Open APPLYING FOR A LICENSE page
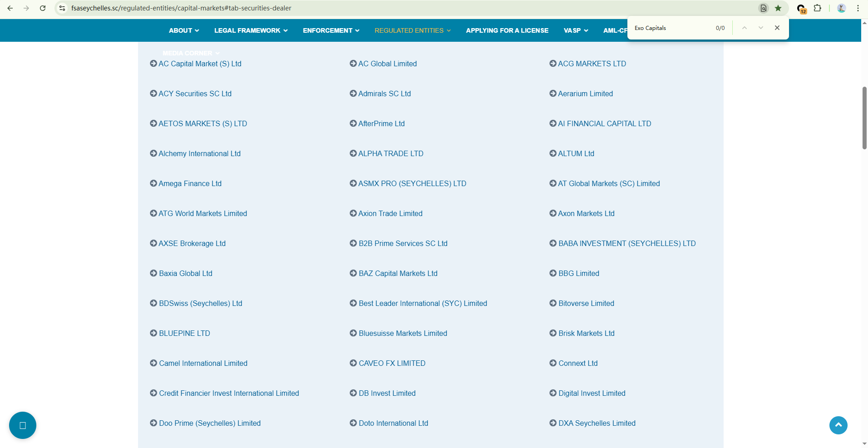868x448 pixels. (507, 30)
